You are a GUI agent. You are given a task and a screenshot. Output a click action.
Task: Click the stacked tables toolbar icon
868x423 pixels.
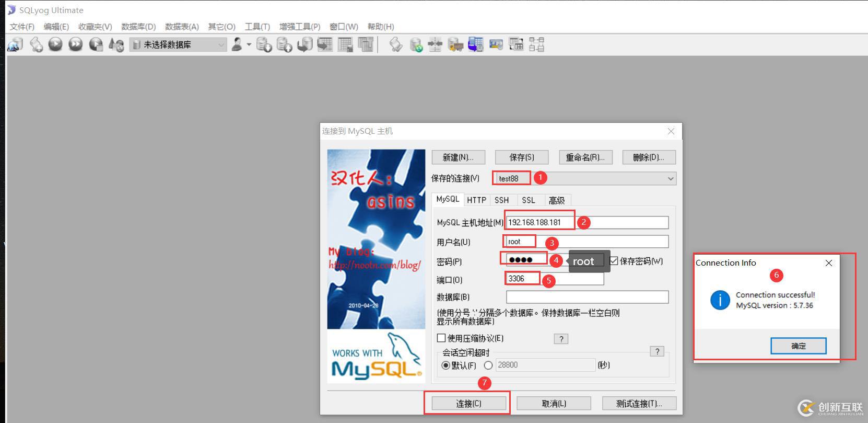click(x=366, y=45)
